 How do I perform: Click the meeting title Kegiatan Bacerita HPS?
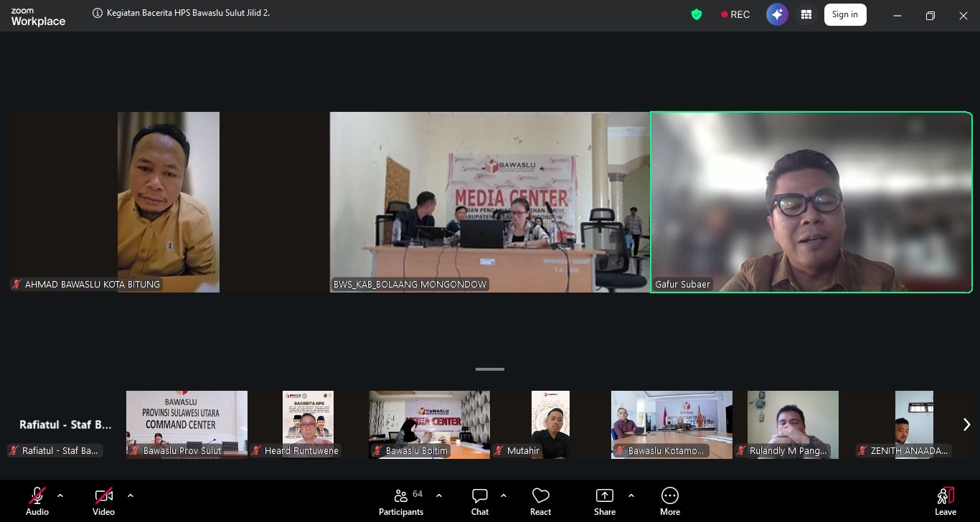[188, 13]
